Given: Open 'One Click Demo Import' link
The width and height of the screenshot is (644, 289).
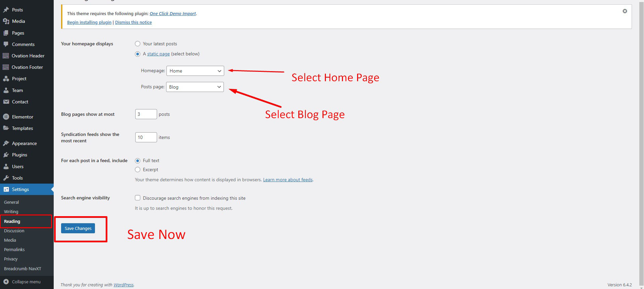Looking at the screenshot, I should click(173, 13).
